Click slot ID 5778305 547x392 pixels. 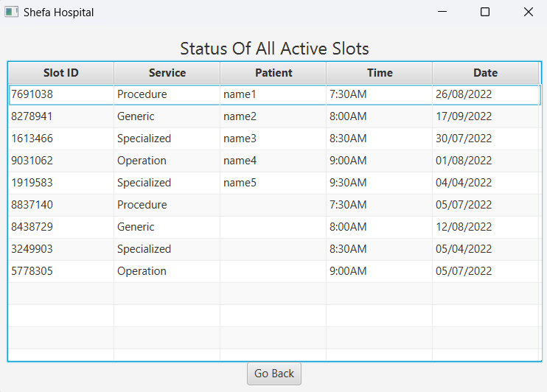(32, 271)
